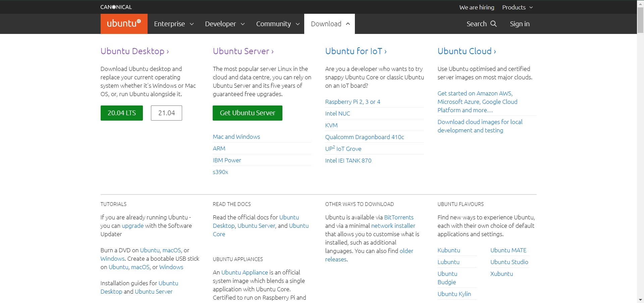The width and height of the screenshot is (644, 303).
Task: Open Download cloud images for local development link
Action: tap(480, 126)
